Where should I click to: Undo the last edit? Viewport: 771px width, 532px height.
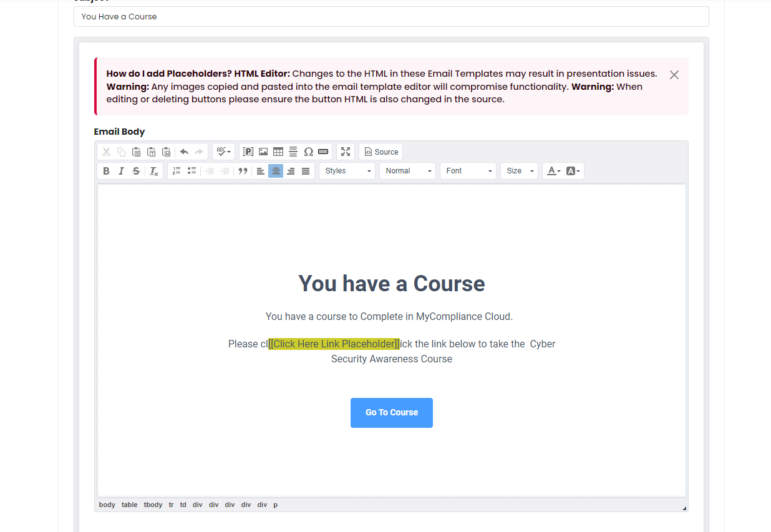tap(184, 152)
